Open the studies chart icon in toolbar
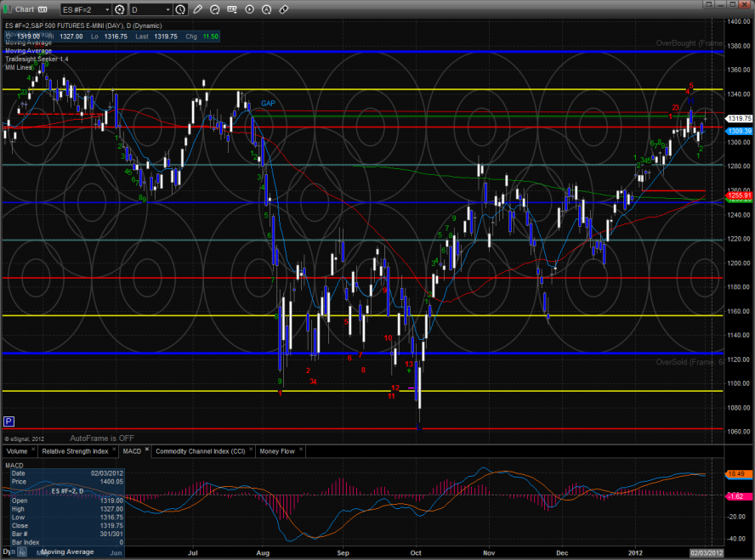 point(215,9)
